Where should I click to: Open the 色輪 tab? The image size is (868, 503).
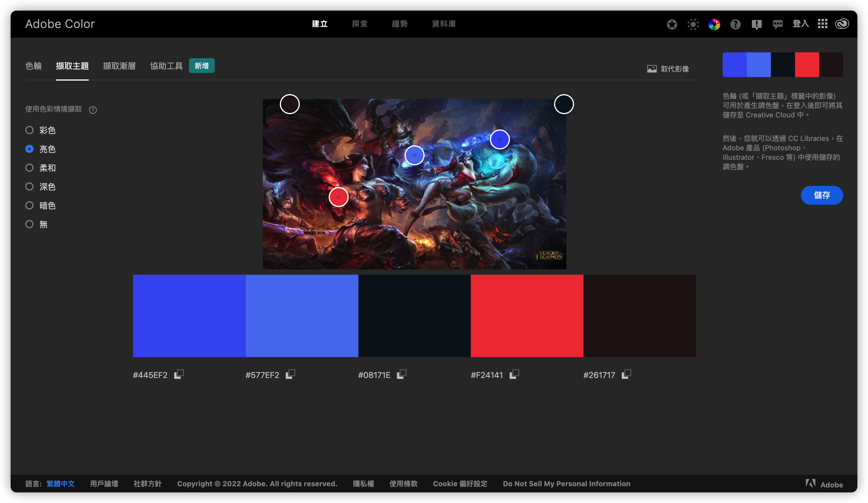tap(34, 66)
